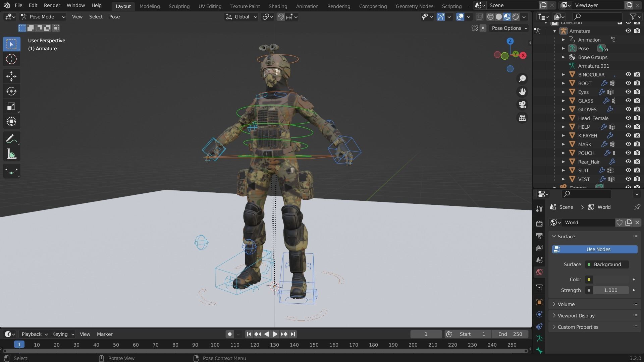Open the Object properties tab
Image resolution: width=644 pixels, height=362 pixels.
[x=539, y=302]
